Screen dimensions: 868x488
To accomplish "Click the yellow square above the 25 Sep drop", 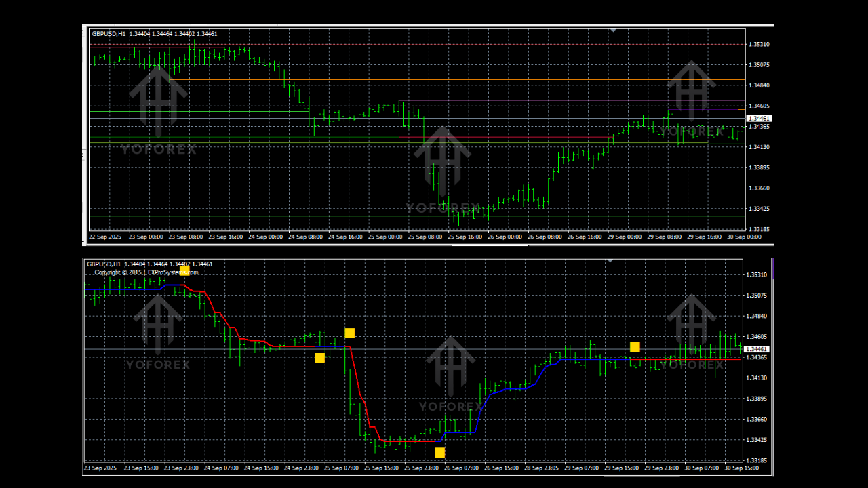I will pyautogui.click(x=349, y=333).
